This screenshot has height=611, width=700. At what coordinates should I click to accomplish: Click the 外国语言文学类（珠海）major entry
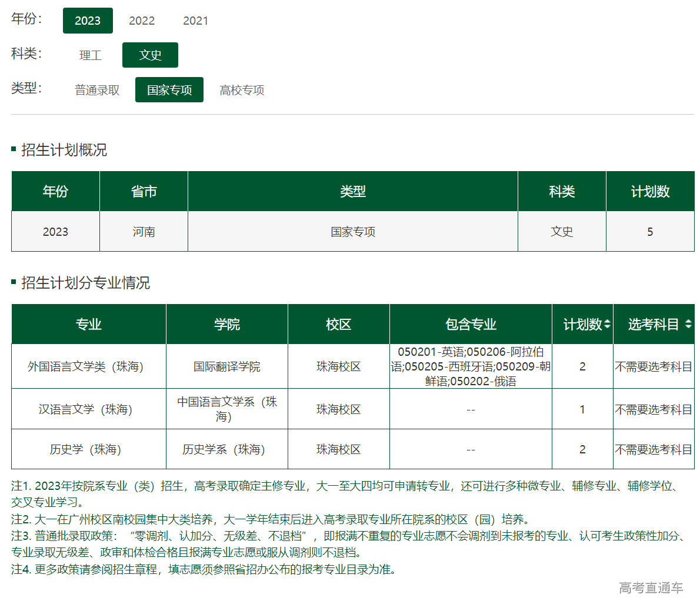point(88,366)
